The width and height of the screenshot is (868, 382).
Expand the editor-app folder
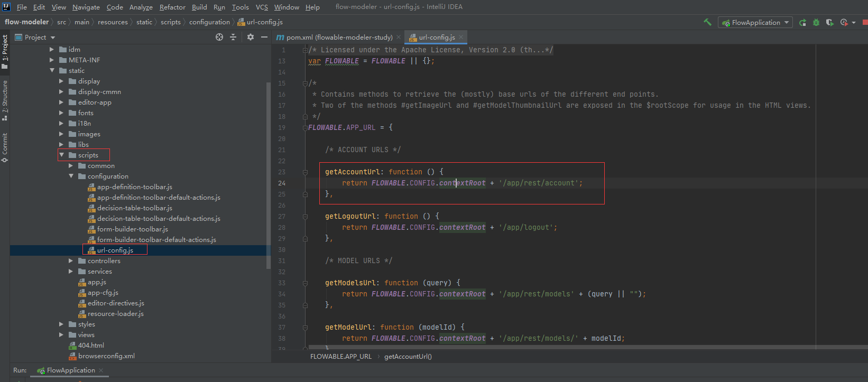point(61,102)
